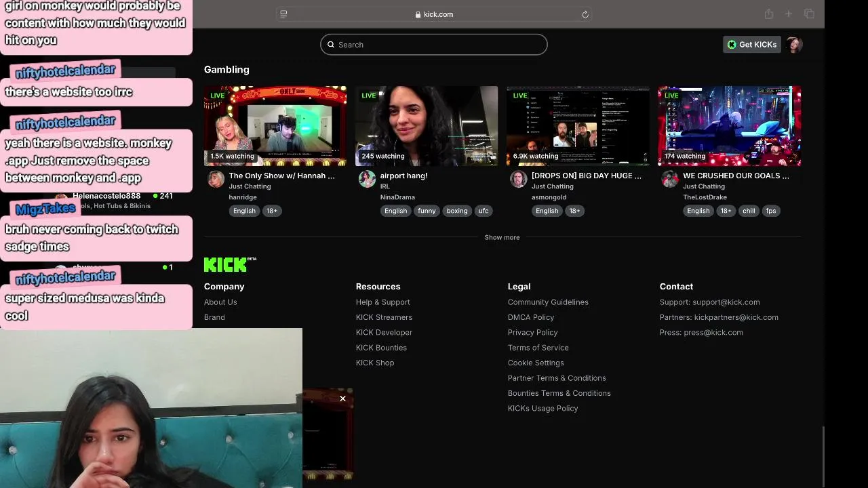
Task: Select Just Chatting category under hanridge stream
Action: coord(250,186)
